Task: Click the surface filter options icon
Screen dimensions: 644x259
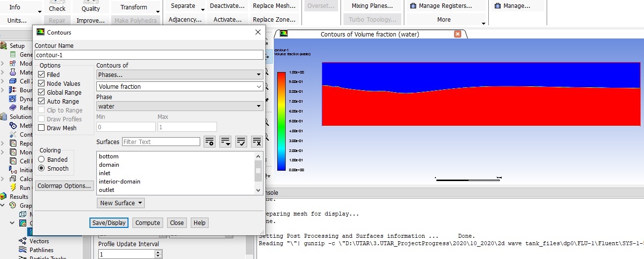Action: [x=209, y=142]
